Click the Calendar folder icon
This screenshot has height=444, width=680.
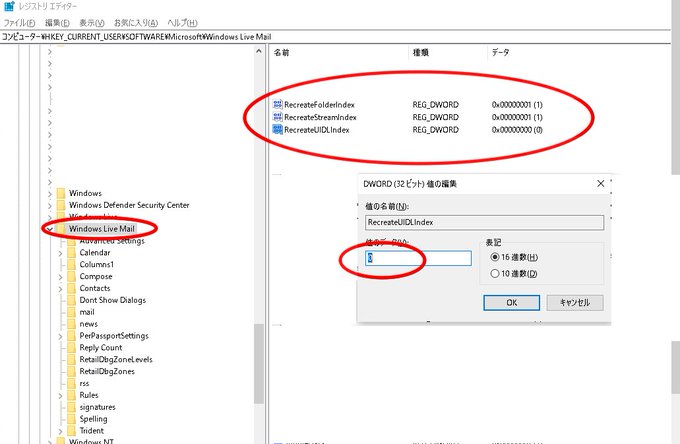click(x=72, y=252)
